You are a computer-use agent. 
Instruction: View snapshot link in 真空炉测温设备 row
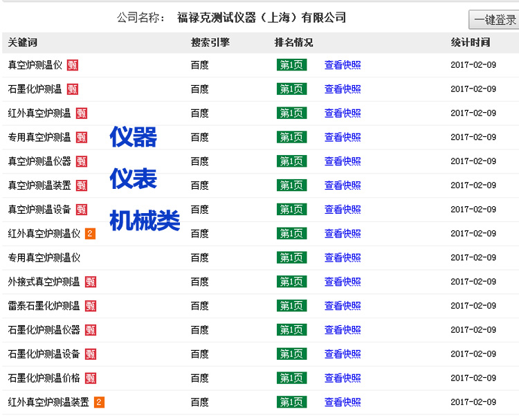click(343, 210)
